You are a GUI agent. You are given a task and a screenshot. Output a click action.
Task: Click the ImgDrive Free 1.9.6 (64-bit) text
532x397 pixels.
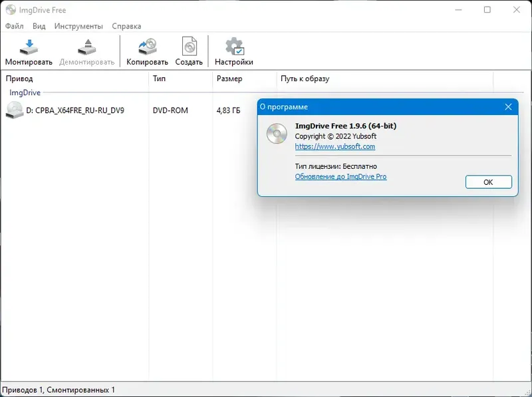pyautogui.click(x=346, y=126)
